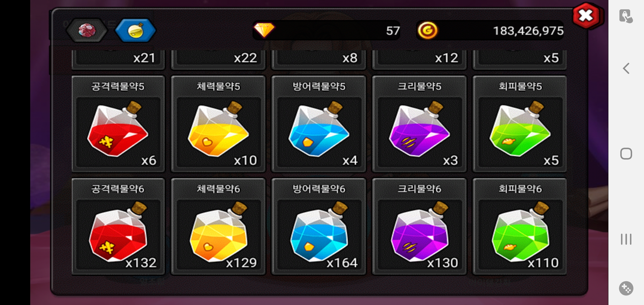Select the blue 방어력물약5 potion
Image resolution: width=644 pixels, height=305 pixels.
pyautogui.click(x=319, y=124)
